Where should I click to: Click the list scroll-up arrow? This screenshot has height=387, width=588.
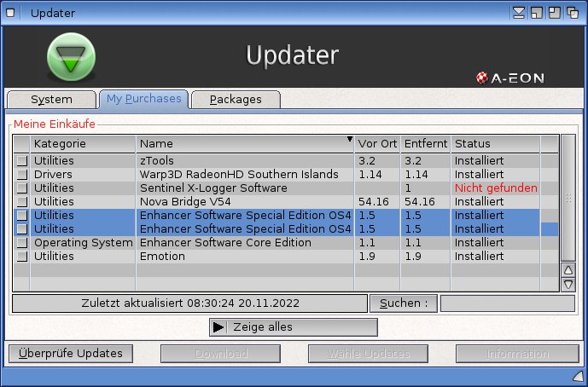click(568, 269)
